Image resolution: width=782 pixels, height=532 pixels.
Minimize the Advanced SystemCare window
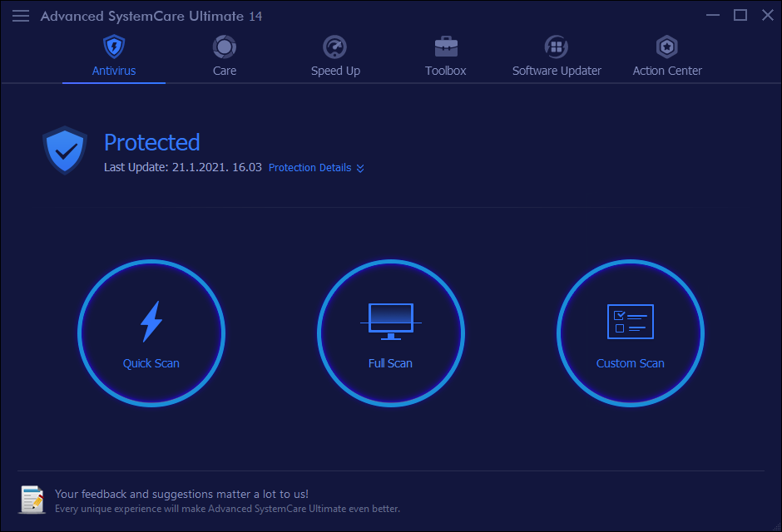tap(713, 16)
